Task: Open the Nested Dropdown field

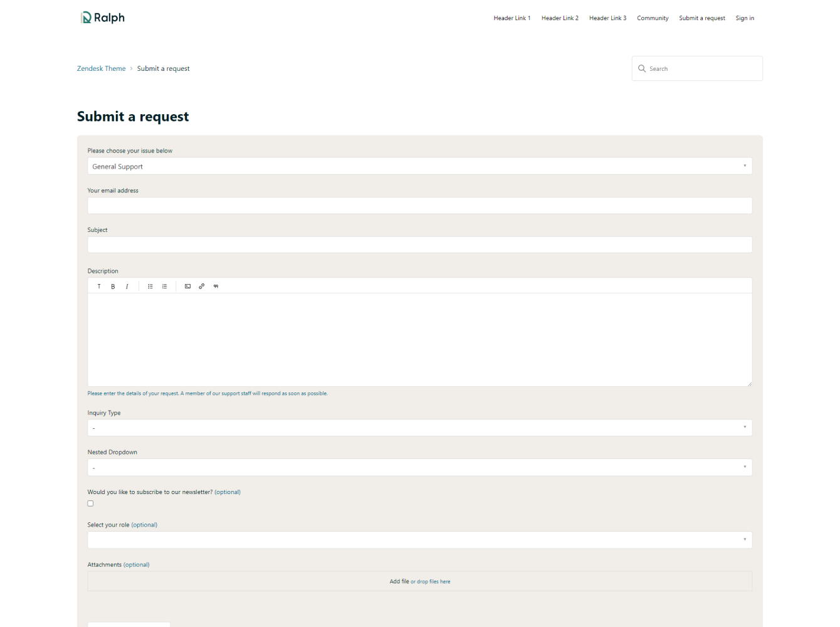Action: (x=419, y=467)
